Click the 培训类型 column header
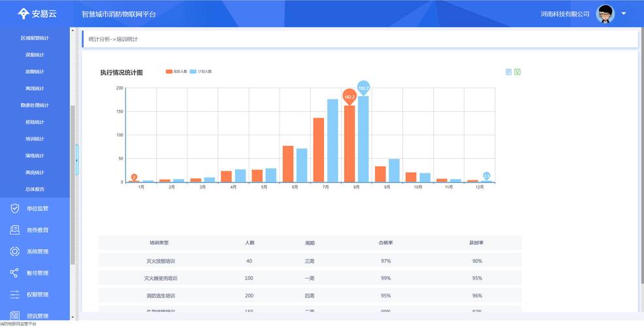This screenshot has height=327, width=644. click(x=159, y=243)
